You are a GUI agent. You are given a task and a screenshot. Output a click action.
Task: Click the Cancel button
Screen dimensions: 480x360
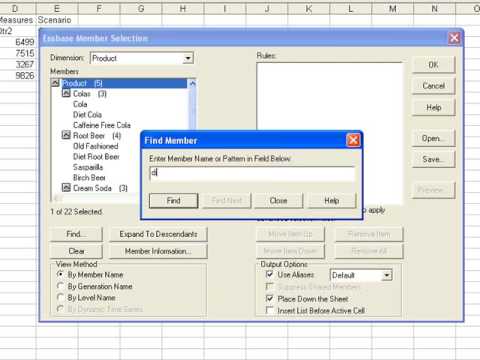pos(433,86)
